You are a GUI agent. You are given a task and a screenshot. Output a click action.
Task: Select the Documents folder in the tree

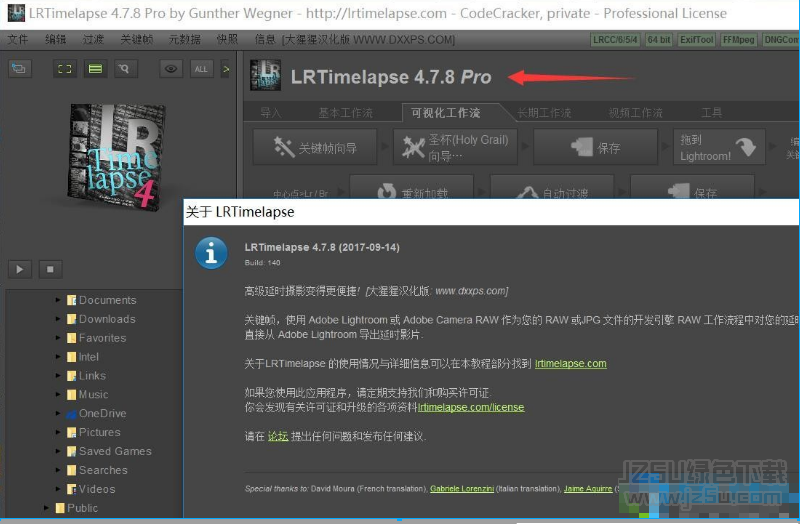102,300
